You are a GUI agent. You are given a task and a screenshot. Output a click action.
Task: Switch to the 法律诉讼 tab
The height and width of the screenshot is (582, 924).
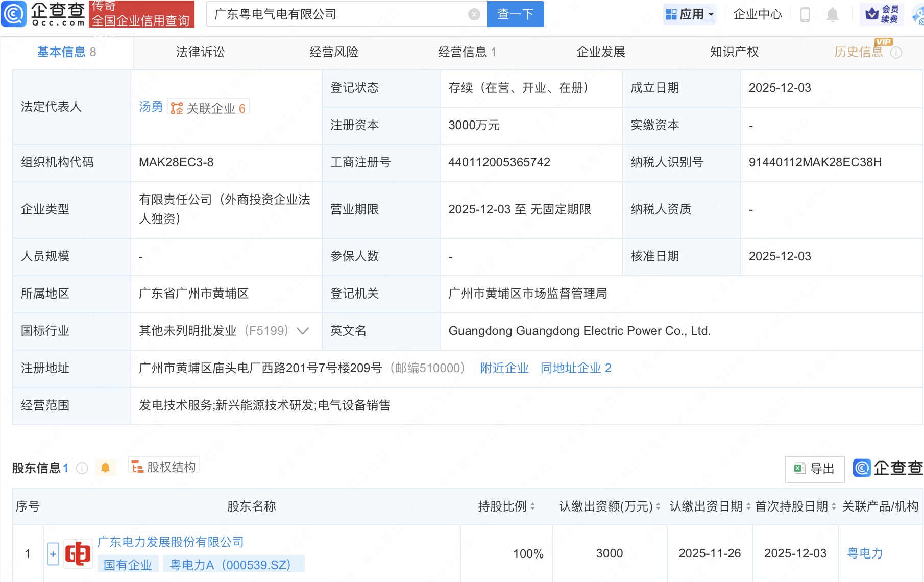200,52
